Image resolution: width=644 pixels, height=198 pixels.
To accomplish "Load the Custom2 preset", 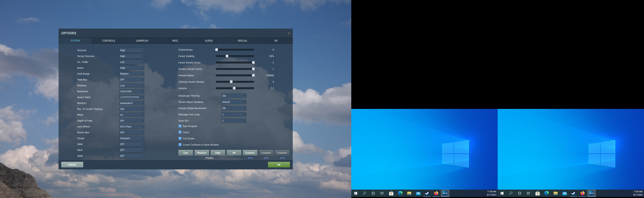I will 266,153.
